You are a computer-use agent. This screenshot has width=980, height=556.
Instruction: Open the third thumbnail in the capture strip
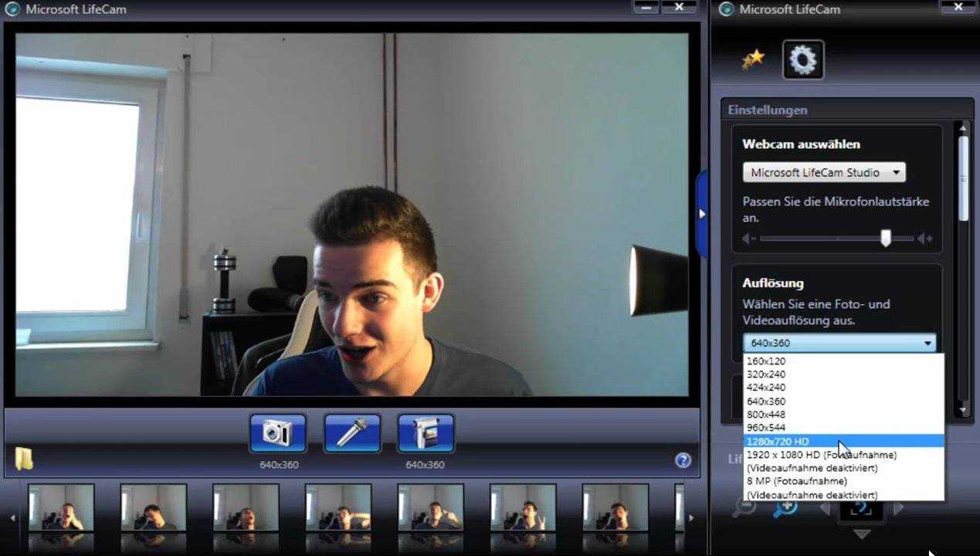pyautogui.click(x=246, y=507)
